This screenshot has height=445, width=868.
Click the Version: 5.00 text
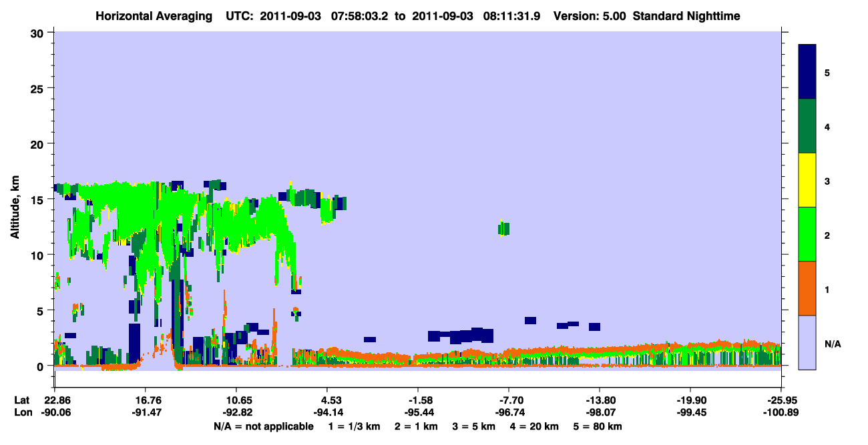(590, 16)
